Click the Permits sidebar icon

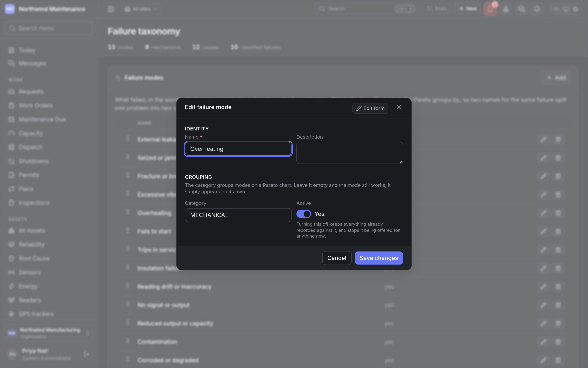(x=11, y=175)
